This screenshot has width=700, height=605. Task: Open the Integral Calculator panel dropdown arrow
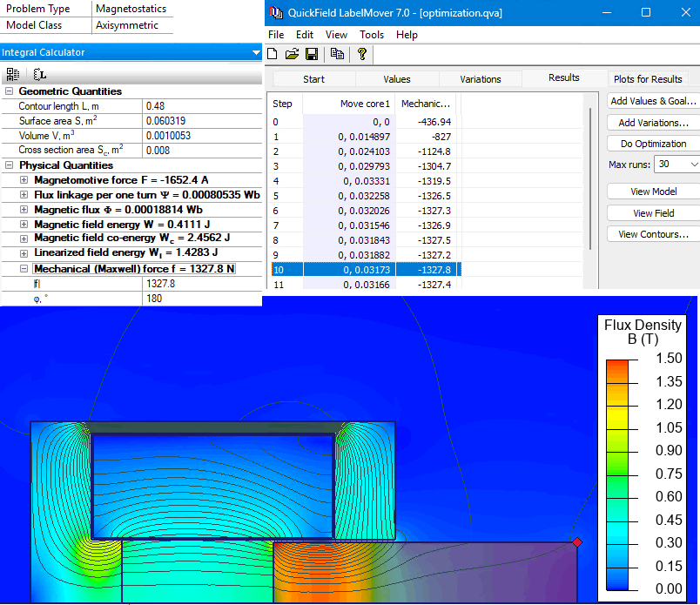tap(256, 53)
